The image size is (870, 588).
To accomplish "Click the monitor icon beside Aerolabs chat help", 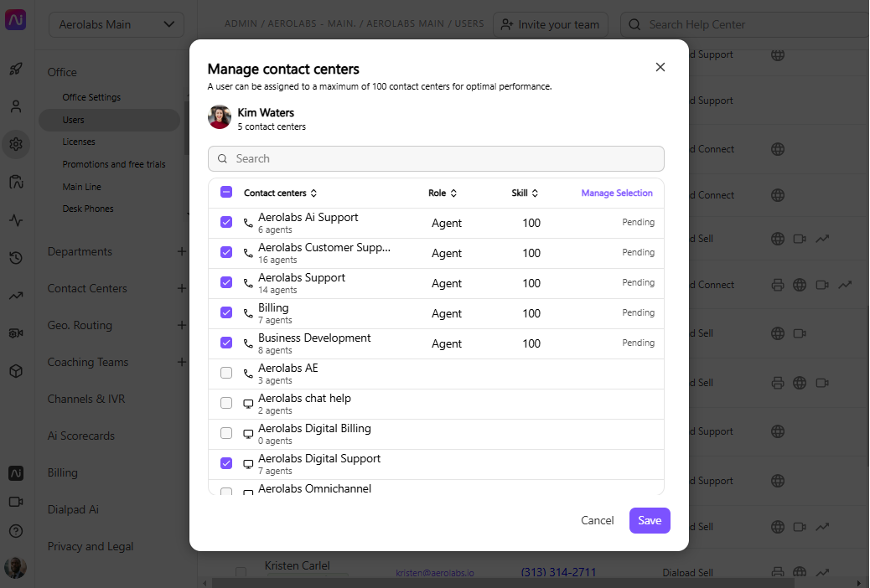I will [248, 404].
